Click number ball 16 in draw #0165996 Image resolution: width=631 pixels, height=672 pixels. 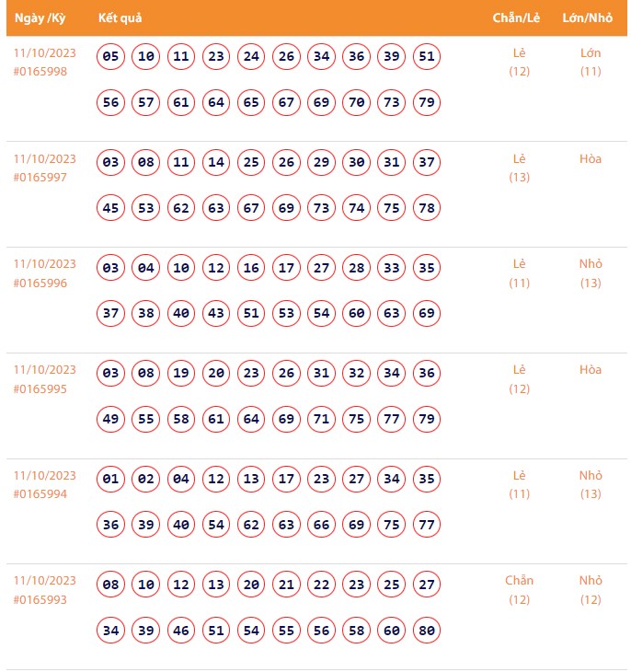(x=251, y=269)
